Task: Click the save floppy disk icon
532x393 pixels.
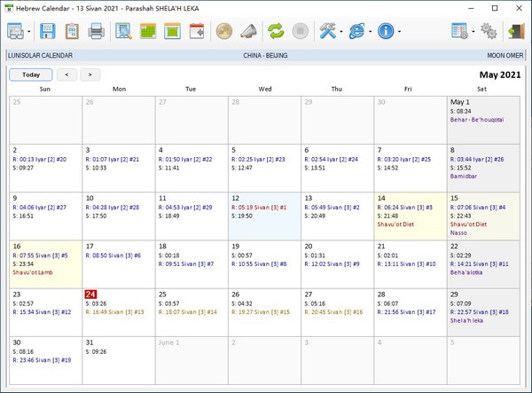Action: click(x=47, y=32)
